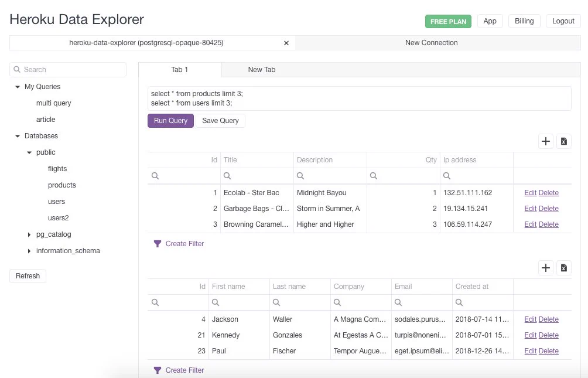Select the flights table

[x=57, y=169]
